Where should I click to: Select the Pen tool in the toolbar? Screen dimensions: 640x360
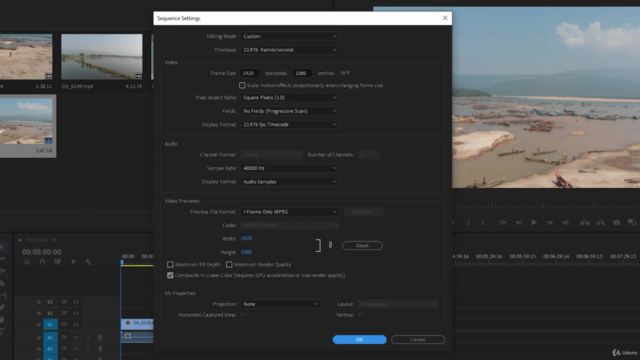(x=2, y=307)
